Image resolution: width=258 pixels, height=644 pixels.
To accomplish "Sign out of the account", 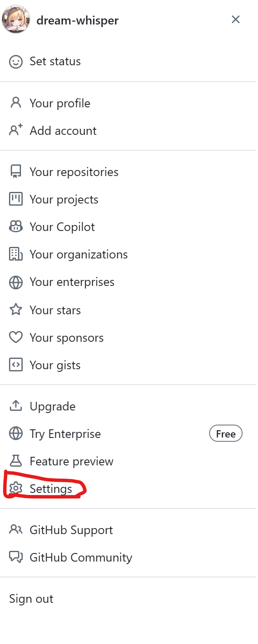I will click(31, 599).
